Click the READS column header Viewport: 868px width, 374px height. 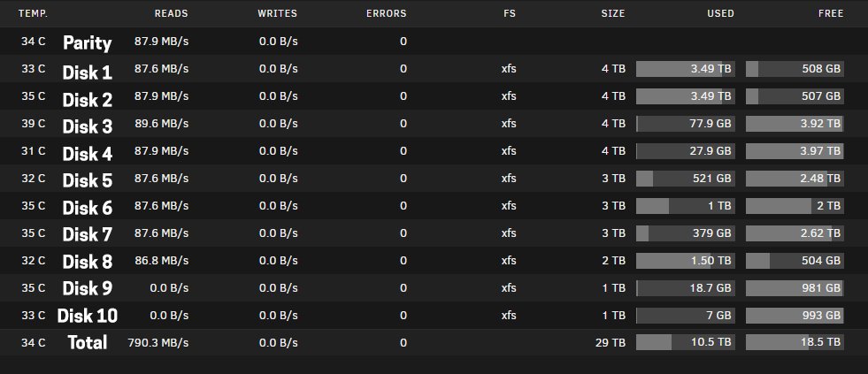point(171,13)
